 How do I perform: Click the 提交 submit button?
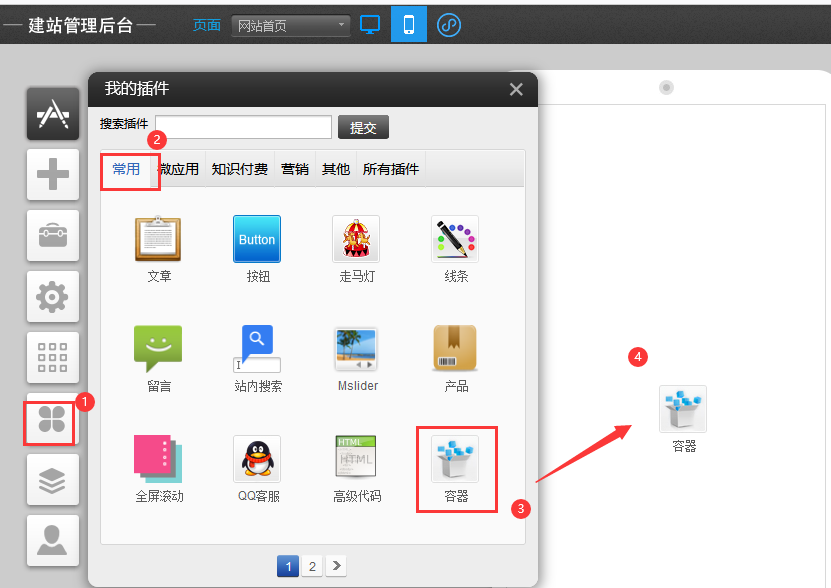point(363,127)
